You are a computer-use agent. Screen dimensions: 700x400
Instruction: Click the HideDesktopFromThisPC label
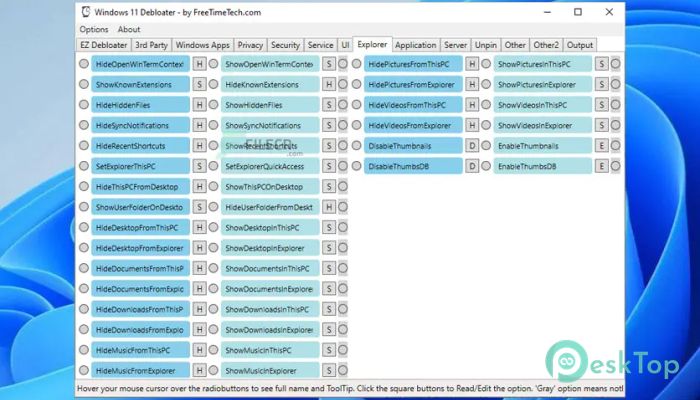[141, 228]
